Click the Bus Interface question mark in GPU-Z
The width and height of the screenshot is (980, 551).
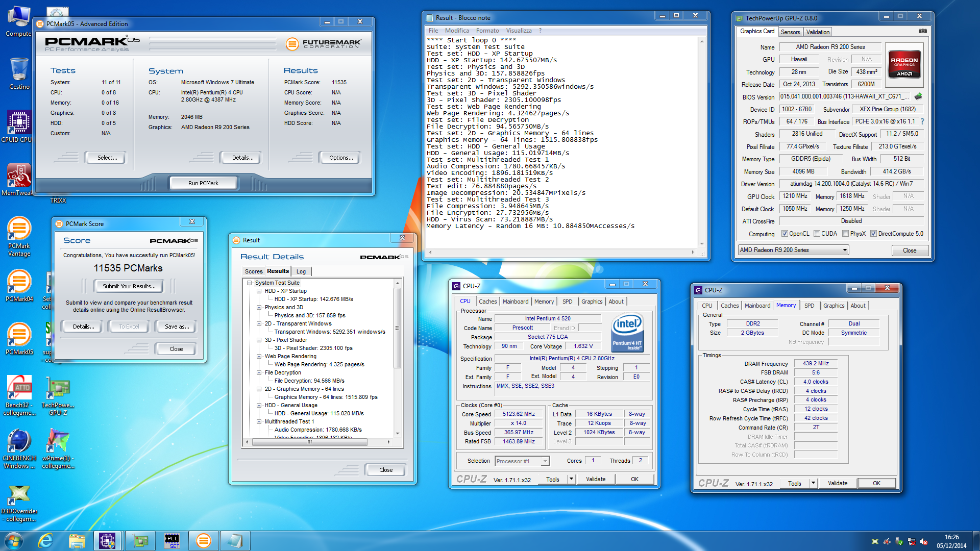[x=922, y=121]
